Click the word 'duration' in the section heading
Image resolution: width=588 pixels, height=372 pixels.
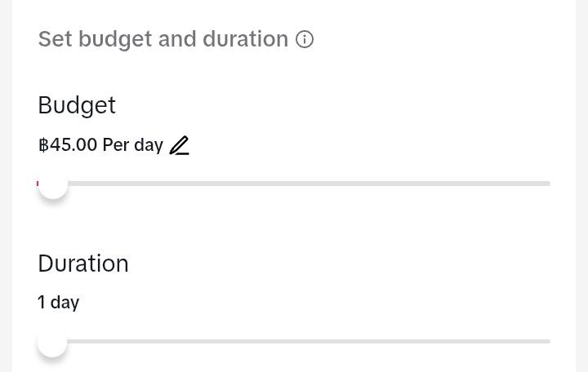click(245, 39)
